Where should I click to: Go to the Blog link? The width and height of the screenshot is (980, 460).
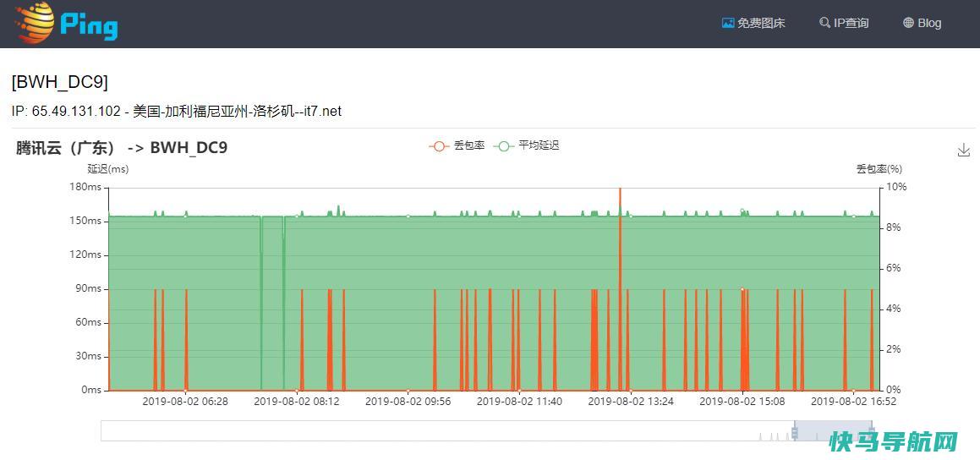tap(922, 23)
